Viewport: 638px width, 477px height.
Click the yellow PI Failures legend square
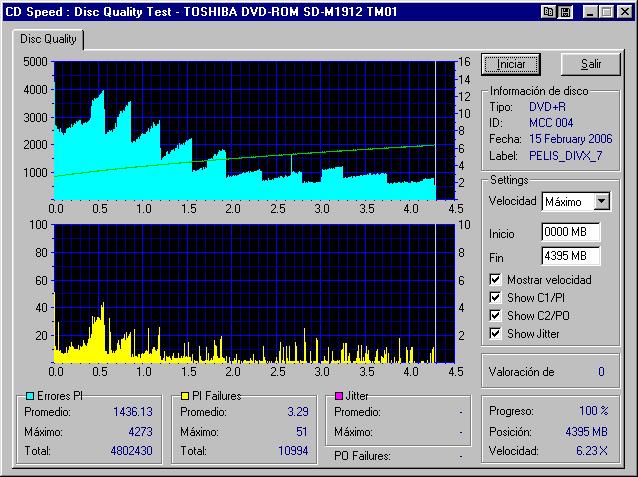click(185, 397)
